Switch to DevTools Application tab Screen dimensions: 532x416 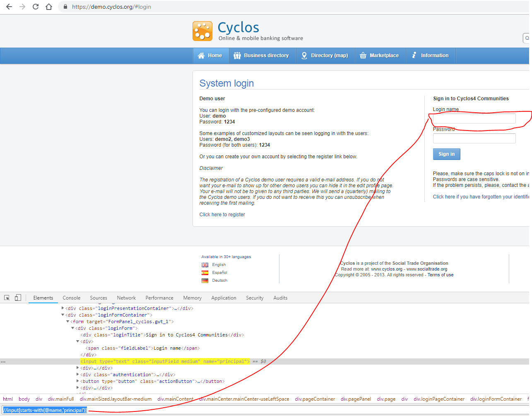pos(224,298)
